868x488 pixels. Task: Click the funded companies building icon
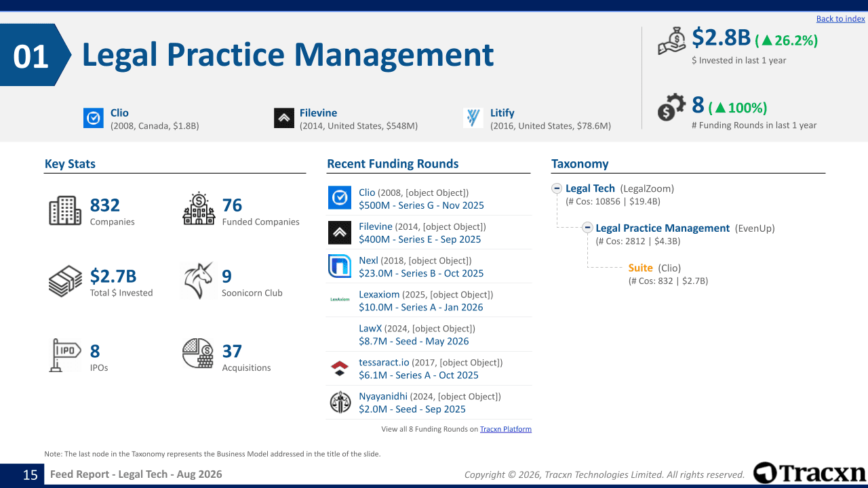[x=199, y=209]
